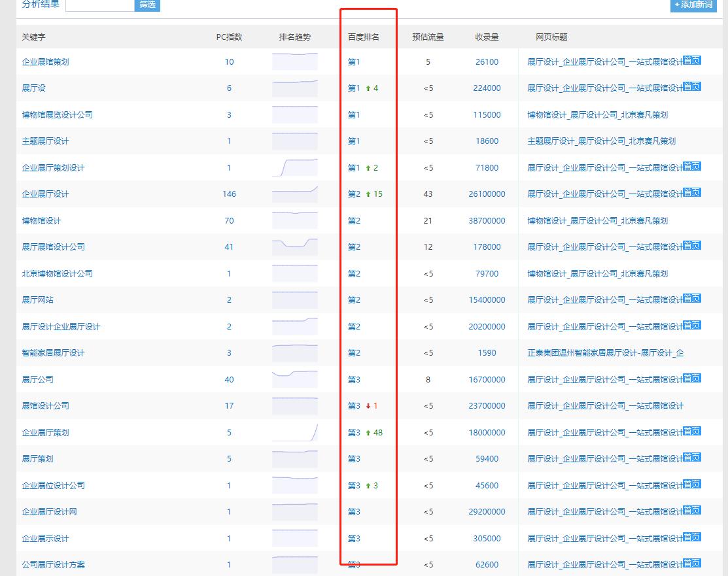Focus the filter input next to 分析结果
Viewport: 728px width, 576px height.
[100, 5]
